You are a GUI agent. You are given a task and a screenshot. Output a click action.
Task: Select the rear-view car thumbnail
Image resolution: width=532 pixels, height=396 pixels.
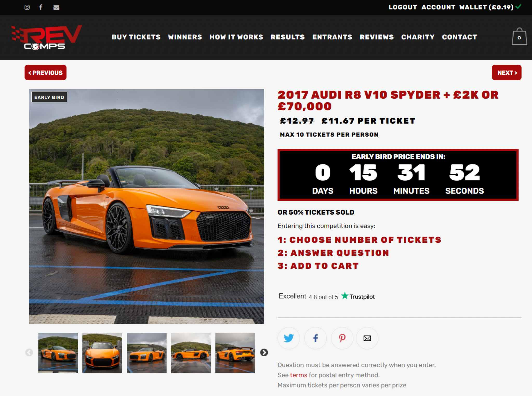click(235, 353)
